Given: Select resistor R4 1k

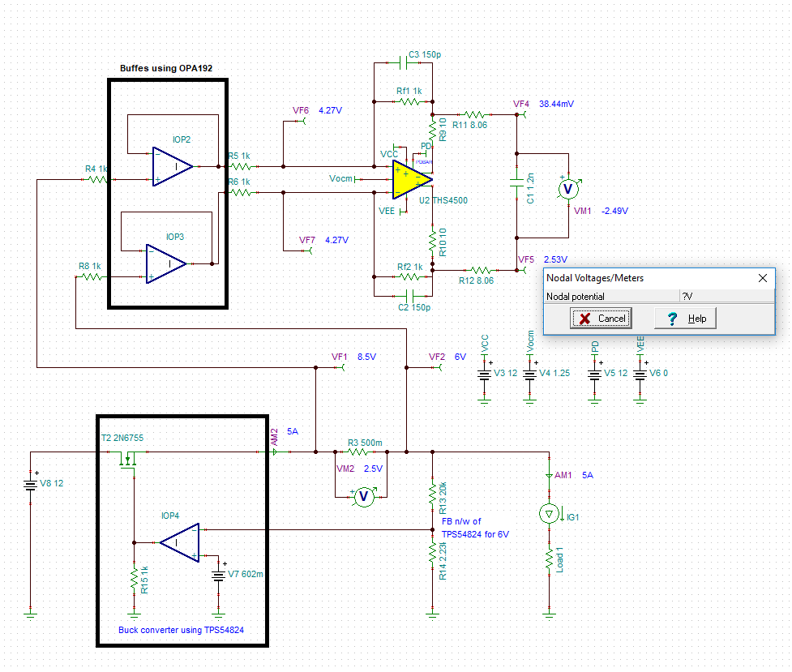Looking at the screenshot, I should [x=97, y=179].
